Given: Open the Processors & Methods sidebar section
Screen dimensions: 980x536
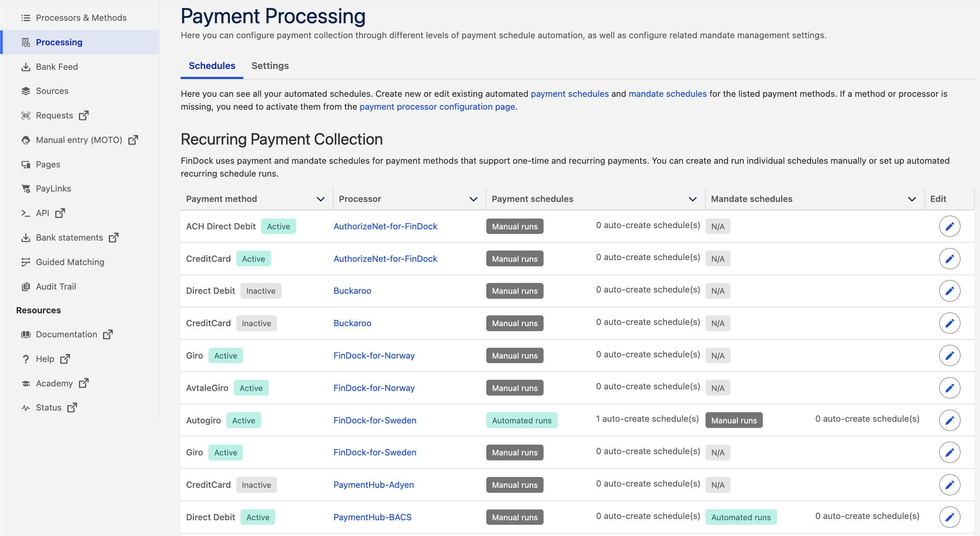Looking at the screenshot, I should coord(81,17).
